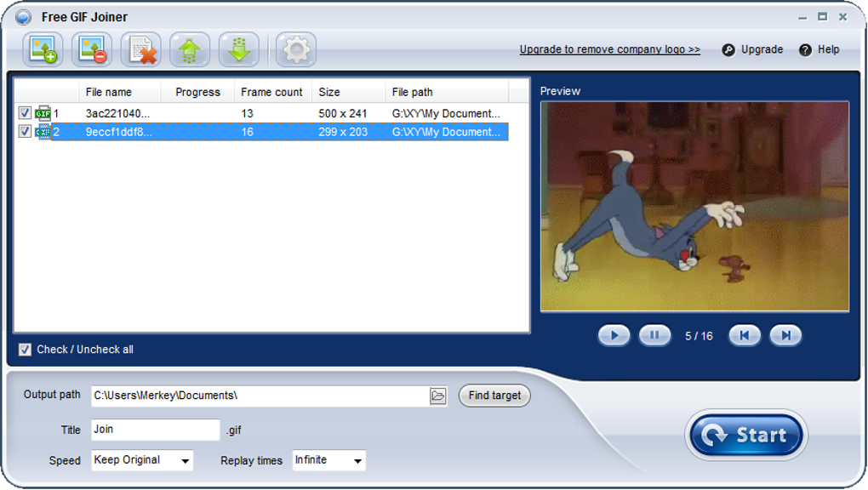This screenshot has width=868, height=490.
Task: Open the Replay times dropdown
Action: pos(328,460)
